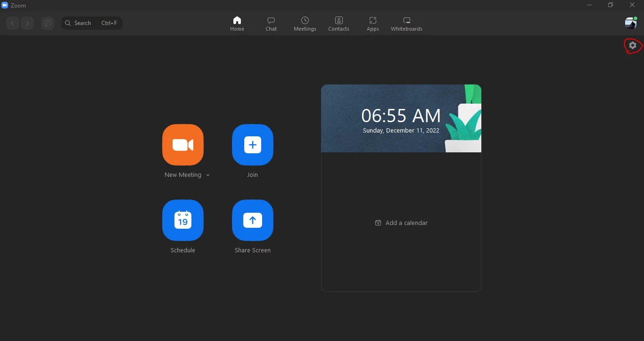
Task: Open the Apps tab
Action: (x=373, y=24)
